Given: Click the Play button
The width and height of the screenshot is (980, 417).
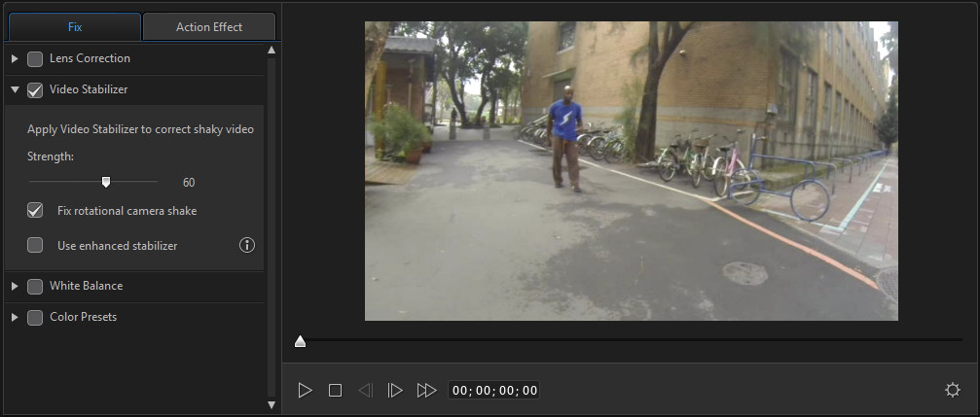Looking at the screenshot, I should [305, 390].
